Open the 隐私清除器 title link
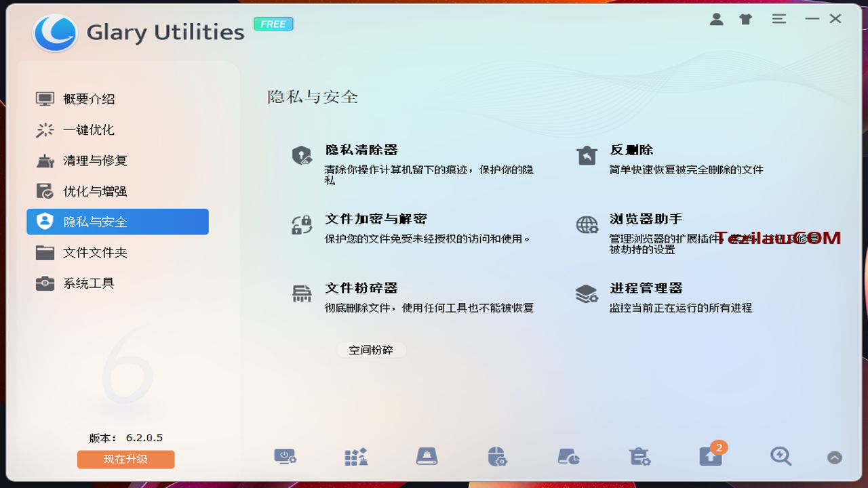 click(x=361, y=150)
